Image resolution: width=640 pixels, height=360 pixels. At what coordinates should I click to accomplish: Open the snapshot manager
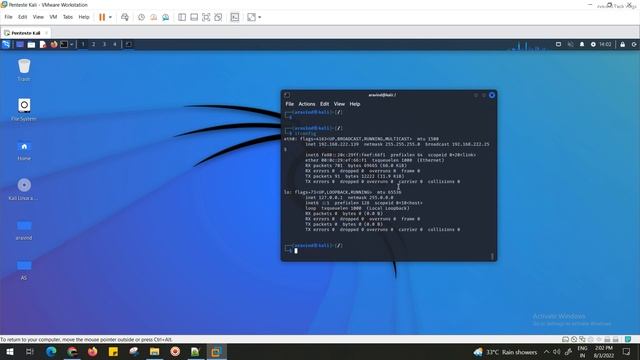166,17
